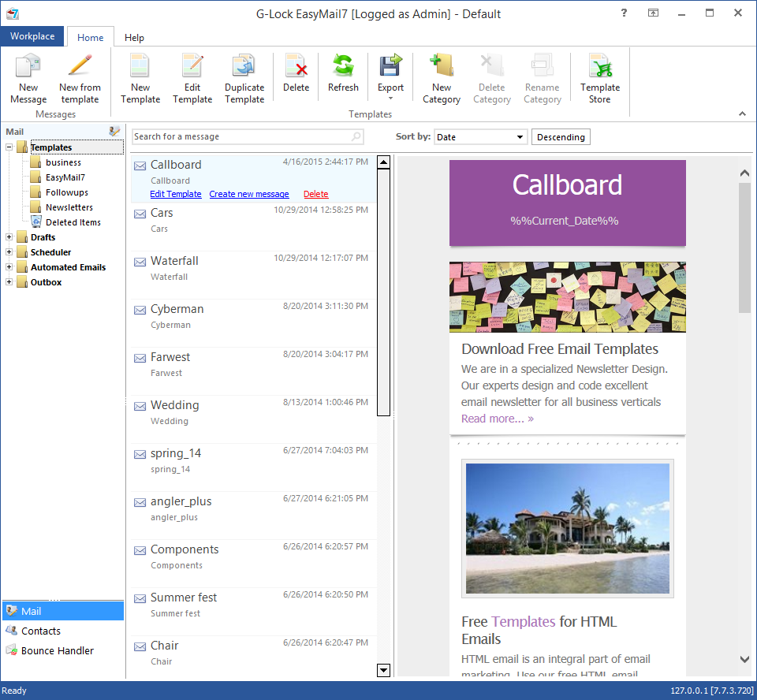The image size is (757, 700).
Task: Refresh the templates list
Action: coord(343,73)
